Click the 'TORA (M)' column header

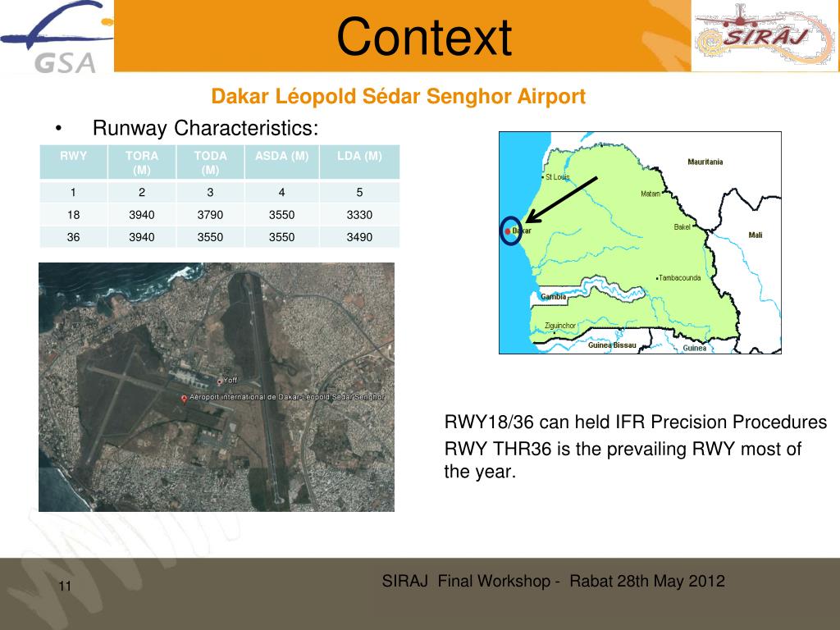click(x=142, y=162)
